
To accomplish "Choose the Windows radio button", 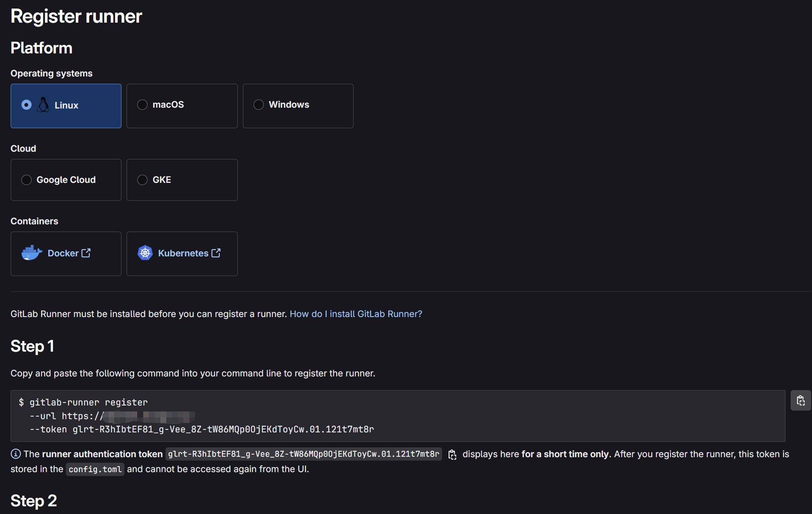I will coord(259,105).
